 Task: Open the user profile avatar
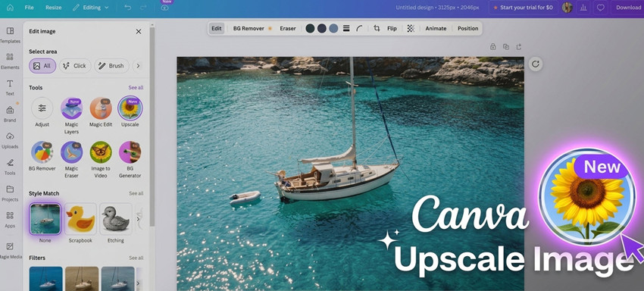tap(567, 8)
